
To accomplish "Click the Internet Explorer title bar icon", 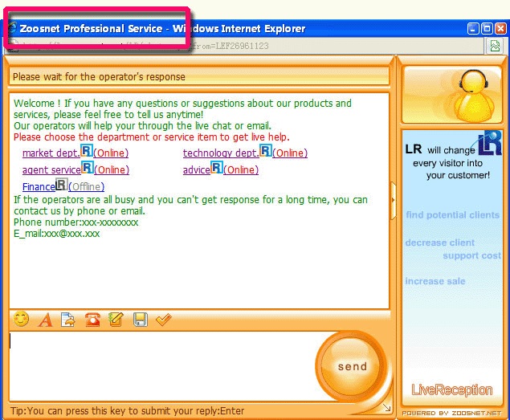I will point(12,28).
